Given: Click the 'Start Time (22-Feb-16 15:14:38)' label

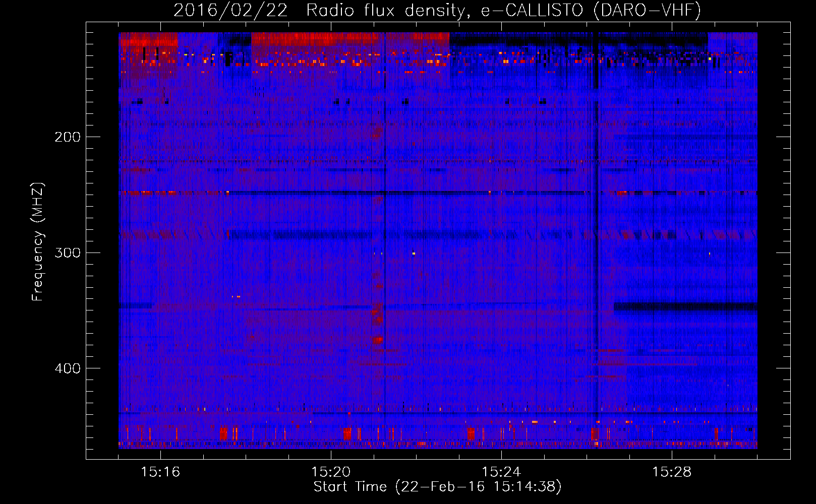Looking at the screenshot, I should (437, 487).
